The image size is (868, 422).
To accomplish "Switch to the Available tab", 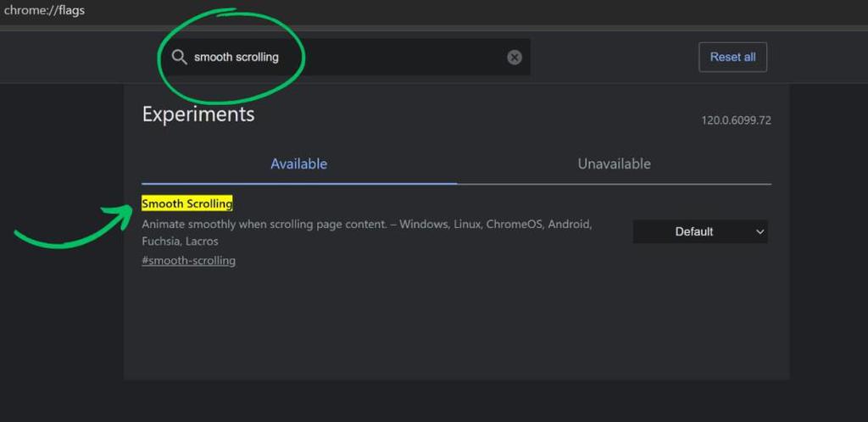I will [x=298, y=164].
